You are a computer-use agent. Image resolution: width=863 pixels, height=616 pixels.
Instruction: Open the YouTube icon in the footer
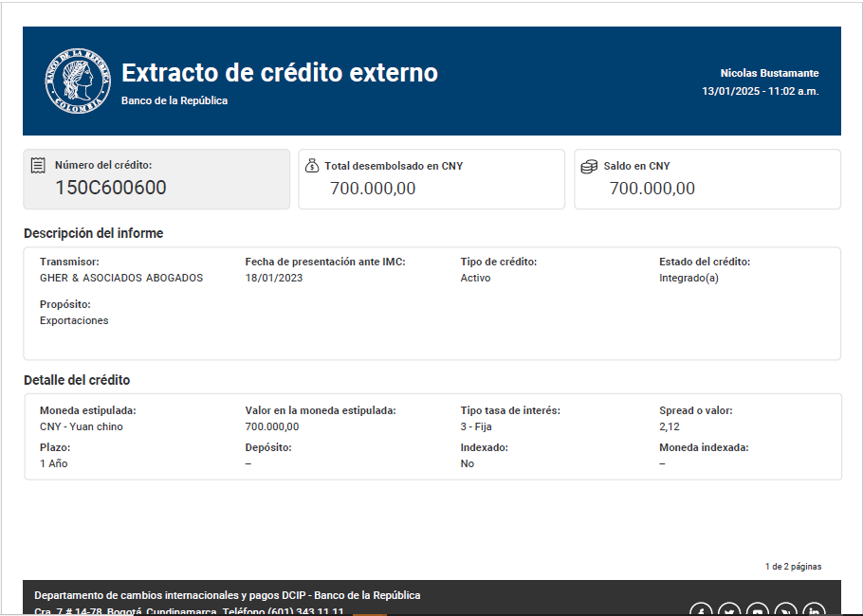pyautogui.click(x=758, y=611)
